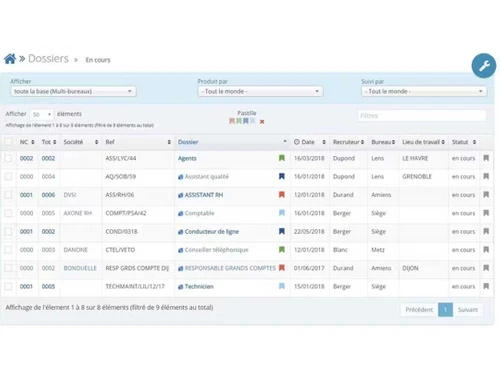Image resolution: width=500 pixels, height=375 pixels.
Task: Open the Suivi par dropdown
Action: [x=424, y=91]
